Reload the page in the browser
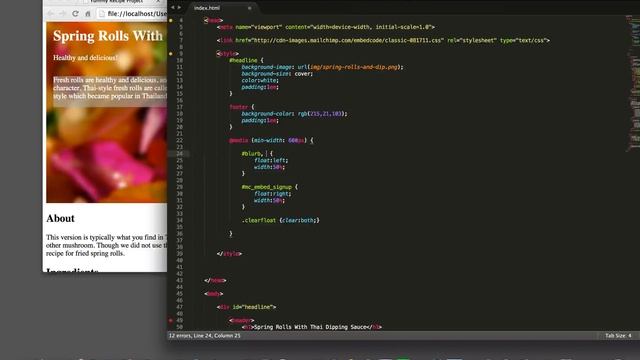The image size is (640, 360). (75, 13)
